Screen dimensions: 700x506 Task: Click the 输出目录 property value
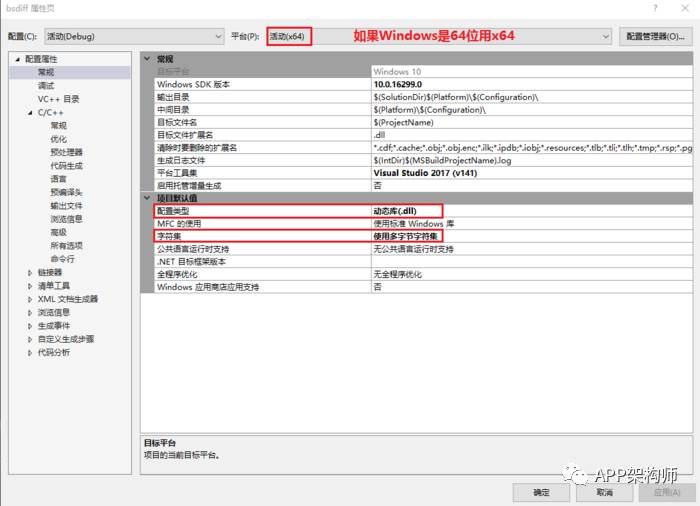[x=532, y=97]
